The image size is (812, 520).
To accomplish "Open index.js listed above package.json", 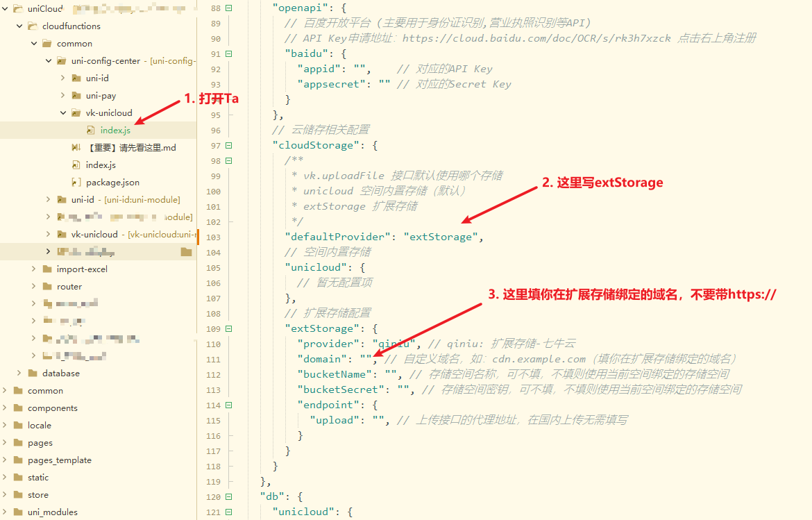I will pyautogui.click(x=101, y=165).
